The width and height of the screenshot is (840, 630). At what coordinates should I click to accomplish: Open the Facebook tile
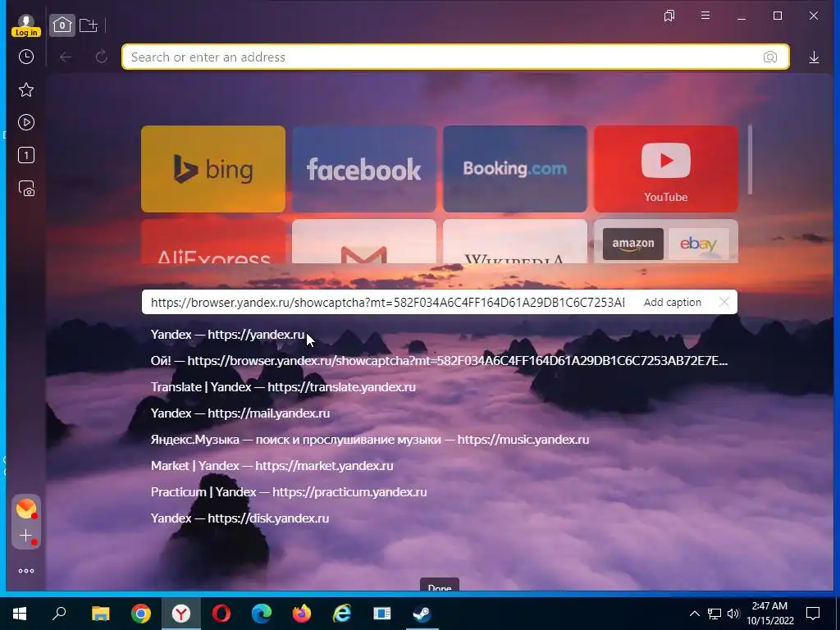[x=364, y=169]
